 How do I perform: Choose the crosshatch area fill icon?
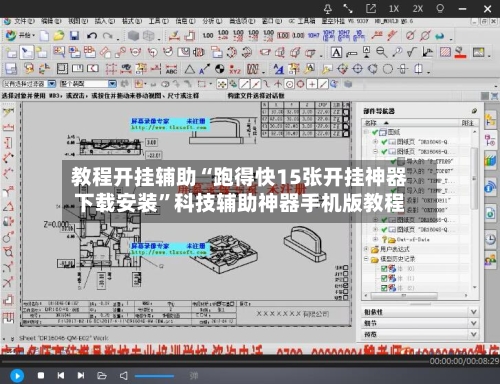[445, 52]
